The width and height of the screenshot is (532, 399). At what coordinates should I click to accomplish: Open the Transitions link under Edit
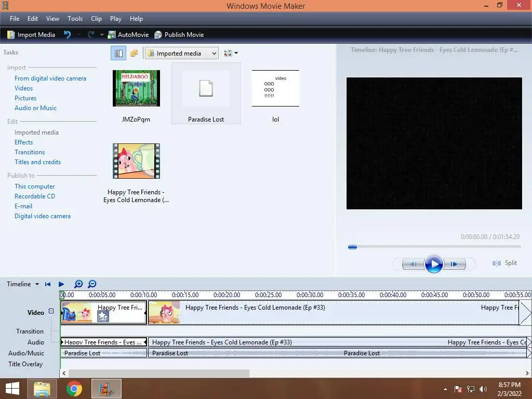30,152
